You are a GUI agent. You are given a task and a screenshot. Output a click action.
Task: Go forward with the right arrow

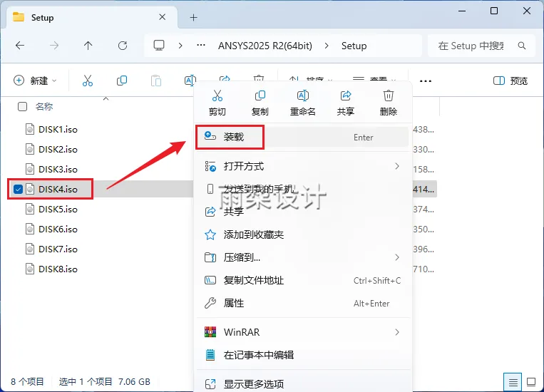(x=54, y=46)
